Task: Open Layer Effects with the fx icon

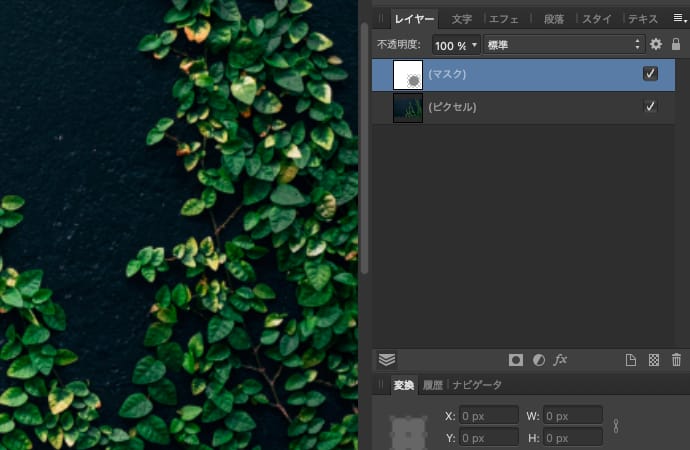Action: tap(561, 360)
